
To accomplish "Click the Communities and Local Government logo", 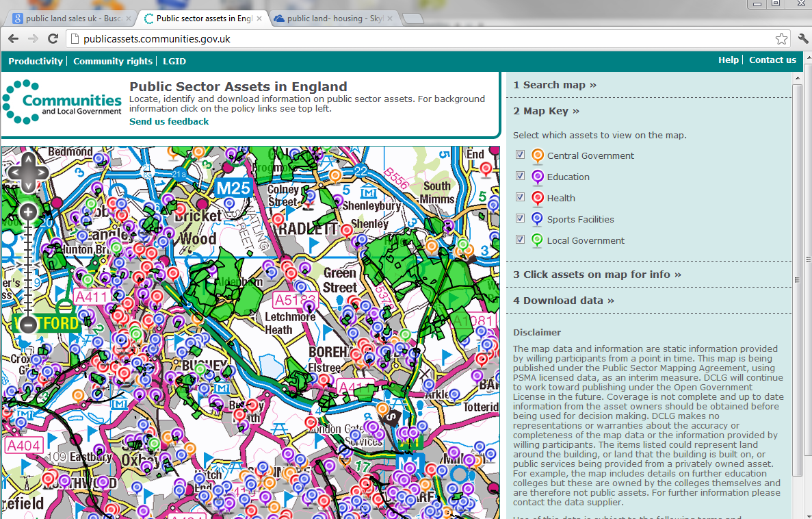I will pos(62,102).
